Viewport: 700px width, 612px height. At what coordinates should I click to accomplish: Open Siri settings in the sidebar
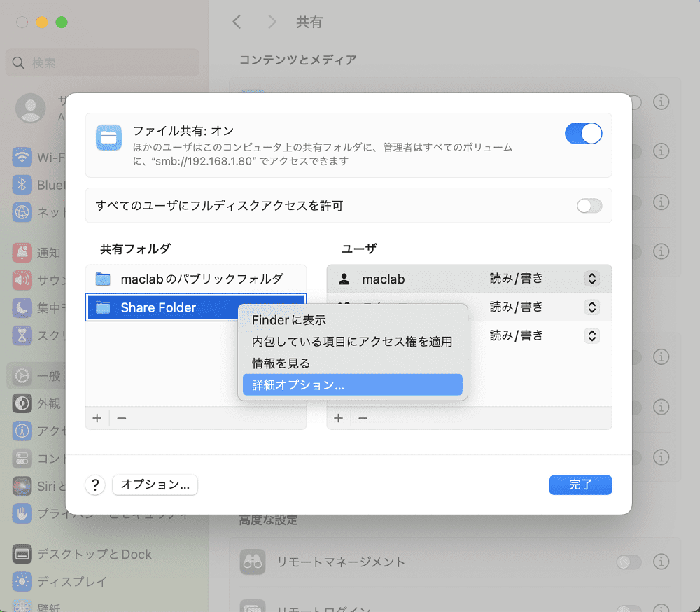point(38,486)
